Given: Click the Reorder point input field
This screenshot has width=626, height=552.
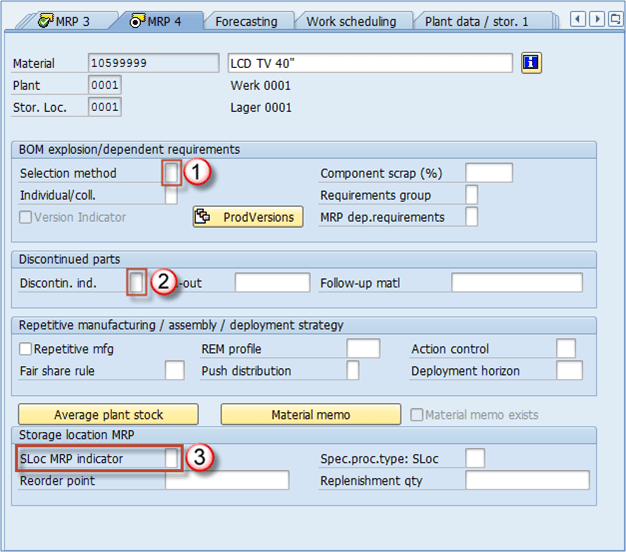Looking at the screenshot, I should 227,481.
